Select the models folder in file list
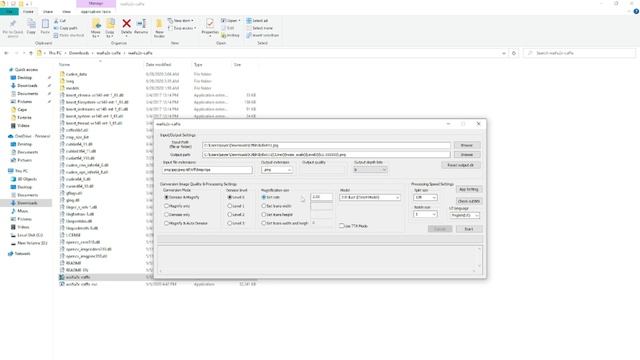The height and width of the screenshot is (360, 640). [x=72, y=88]
